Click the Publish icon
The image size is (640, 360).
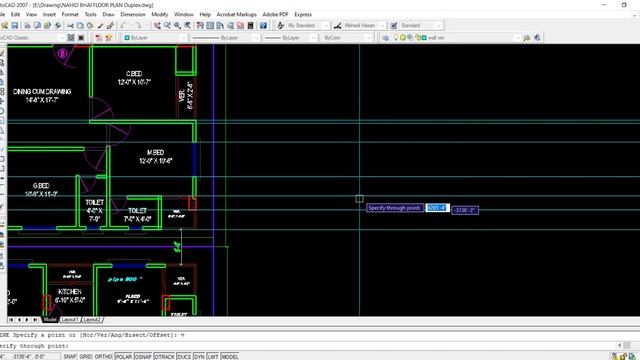47,25
